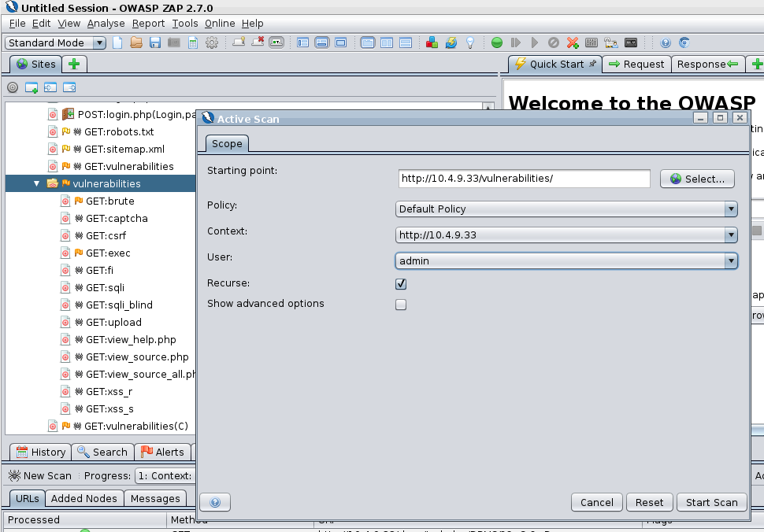
Task: Toggle the Recurse checkbox
Action: pos(401,284)
